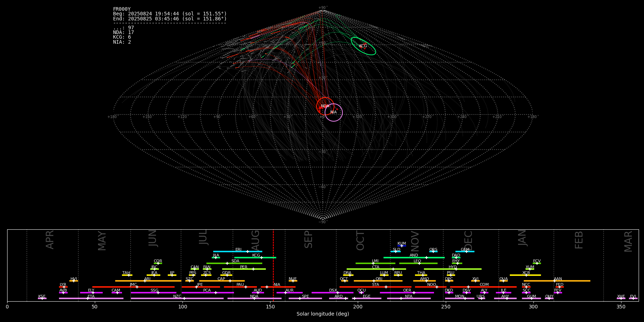Screen dimensions: 644x322
Task: Click the NIA label in the shower timeline
Action: [277, 285]
